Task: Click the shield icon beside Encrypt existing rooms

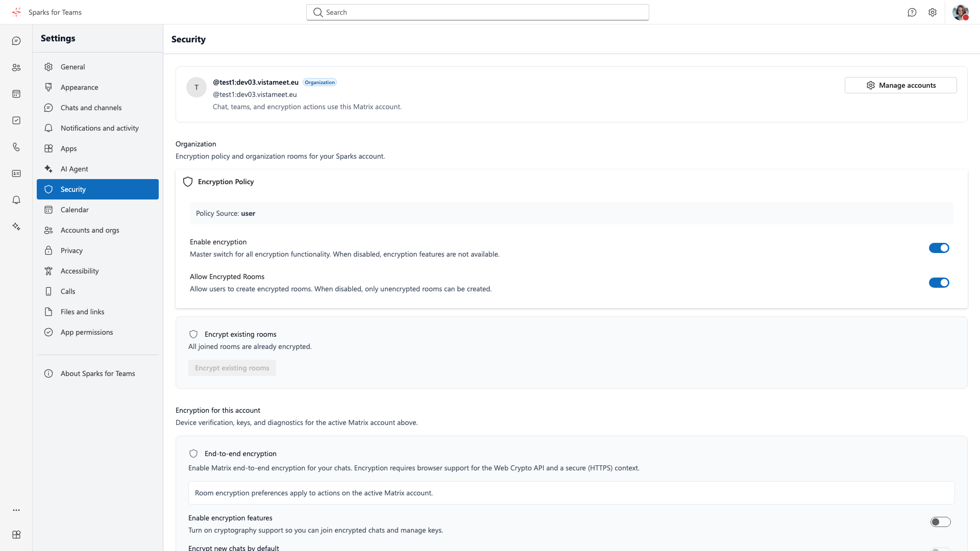Action: (x=193, y=334)
